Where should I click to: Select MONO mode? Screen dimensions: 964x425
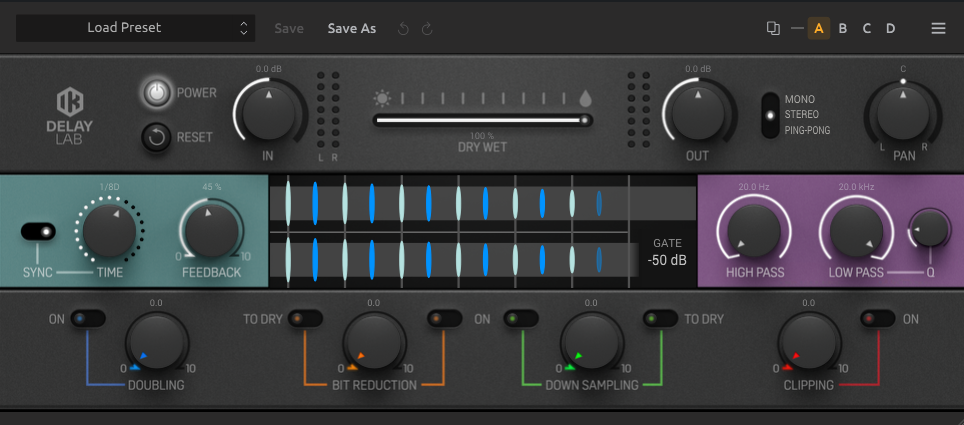[799, 99]
